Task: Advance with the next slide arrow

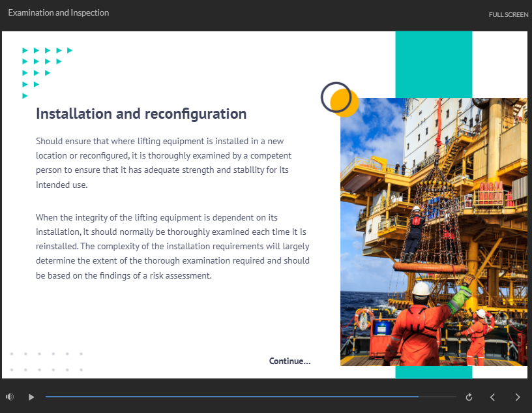Action: point(518,397)
